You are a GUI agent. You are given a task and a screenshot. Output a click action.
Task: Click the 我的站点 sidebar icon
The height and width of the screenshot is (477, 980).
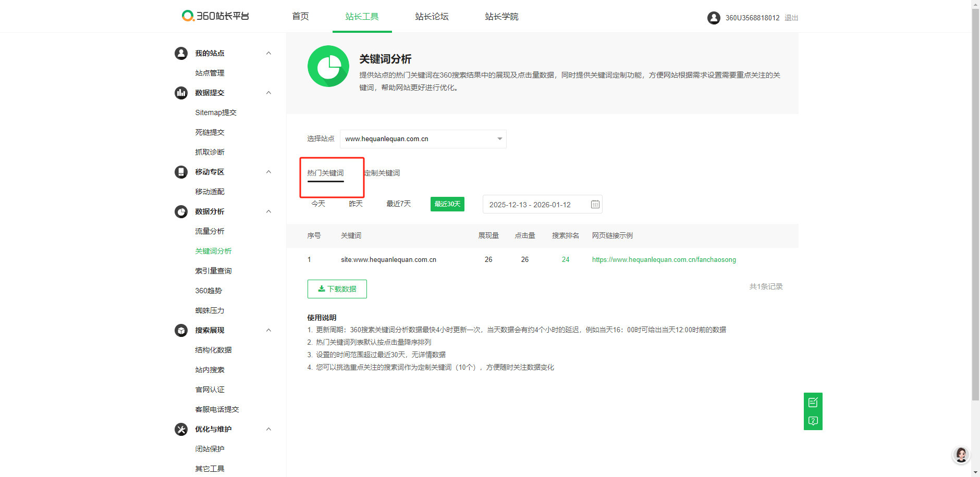coord(181,53)
